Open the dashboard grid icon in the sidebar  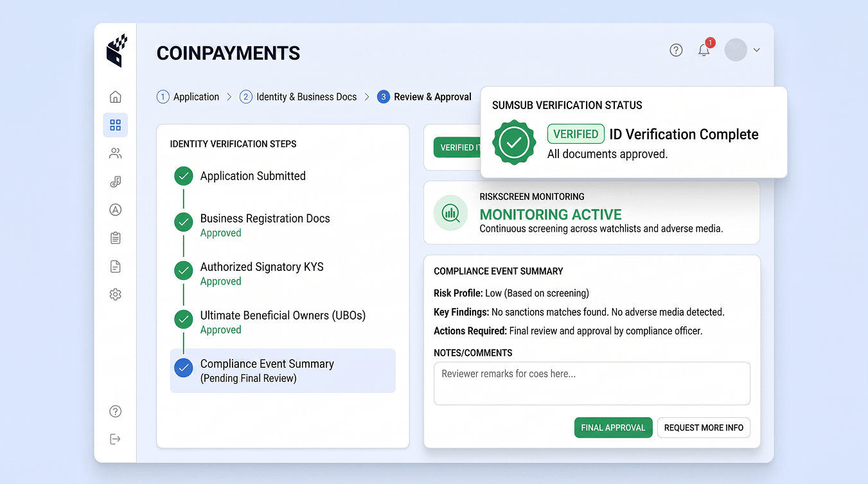point(116,125)
